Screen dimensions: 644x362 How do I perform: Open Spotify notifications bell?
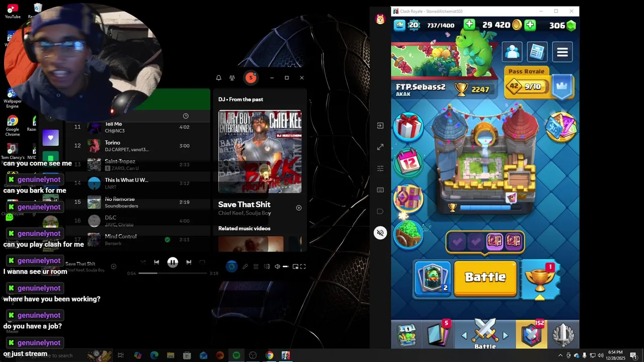click(x=218, y=78)
